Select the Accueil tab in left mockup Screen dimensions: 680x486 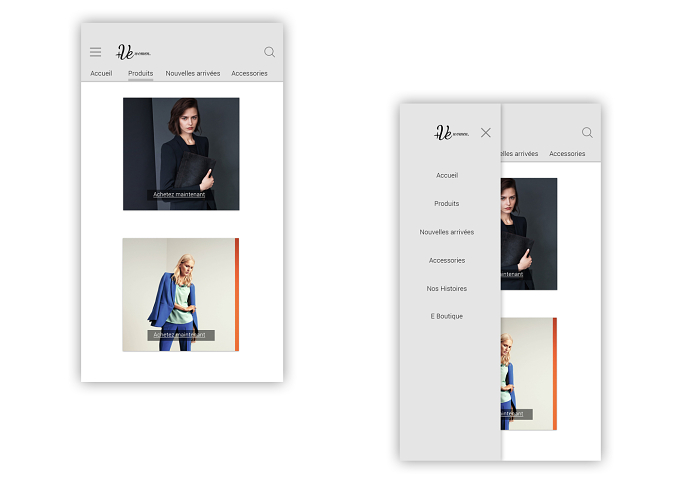pyautogui.click(x=101, y=73)
